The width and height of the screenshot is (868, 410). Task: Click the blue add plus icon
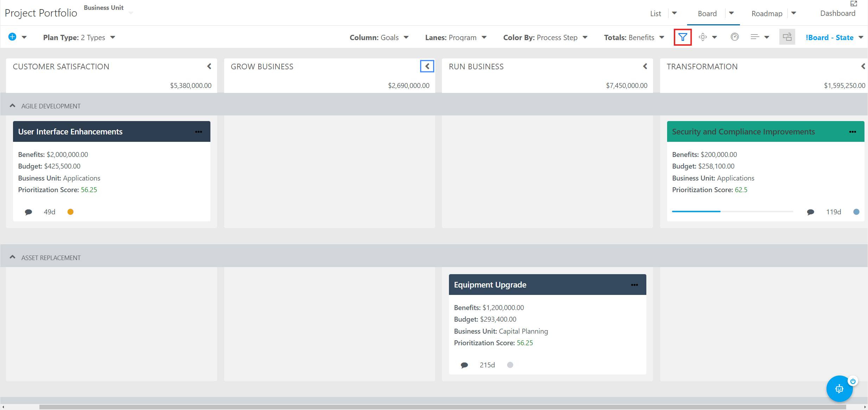point(12,37)
